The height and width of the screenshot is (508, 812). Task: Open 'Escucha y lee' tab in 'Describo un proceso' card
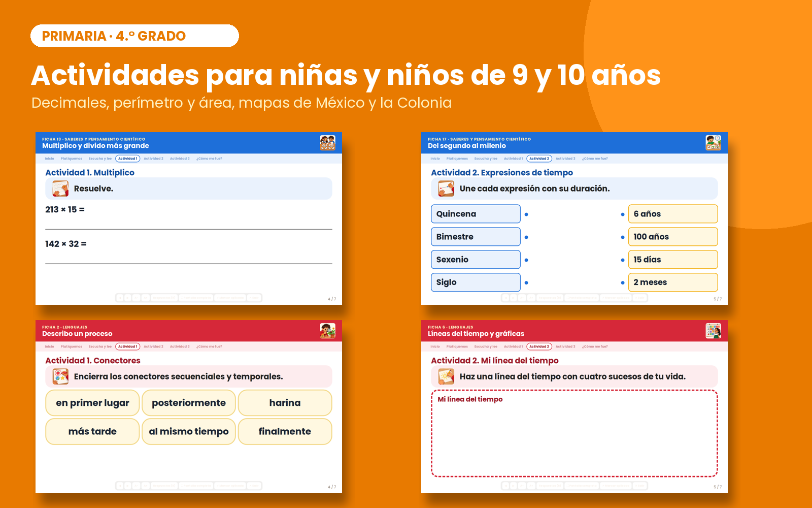pos(100,346)
